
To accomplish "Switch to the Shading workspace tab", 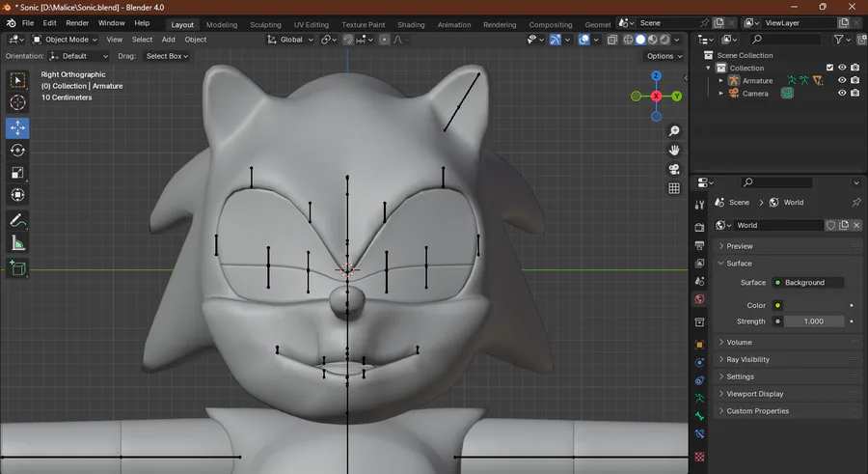I will click(411, 24).
